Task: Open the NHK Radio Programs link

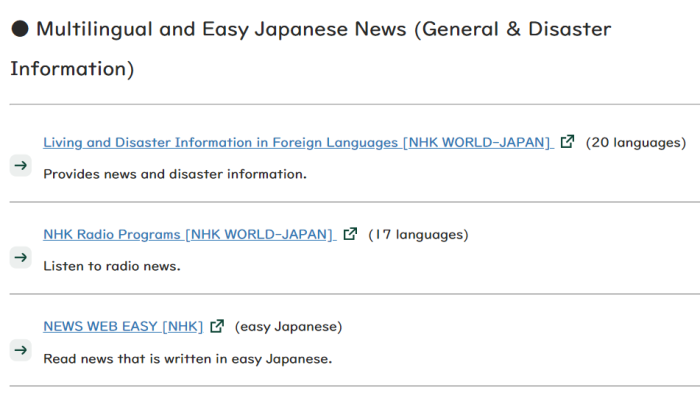Action: tap(188, 234)
